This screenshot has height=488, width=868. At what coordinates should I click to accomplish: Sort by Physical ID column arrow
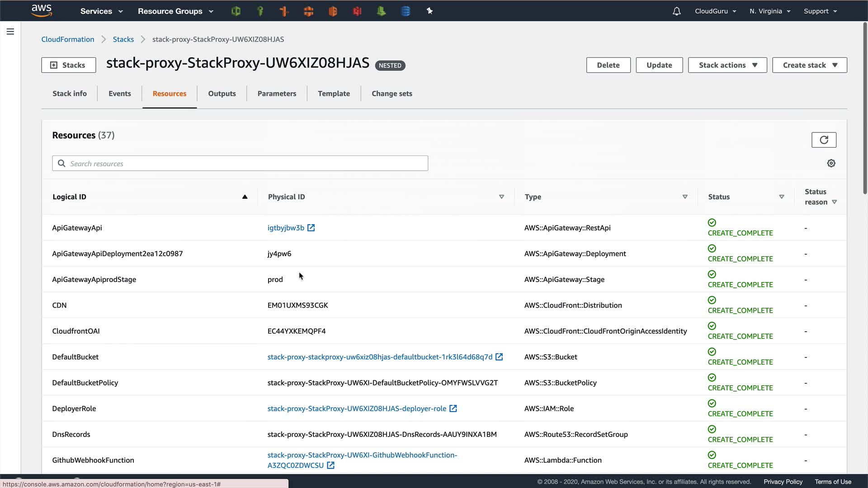pyautogui.click(x=501, y=197)
